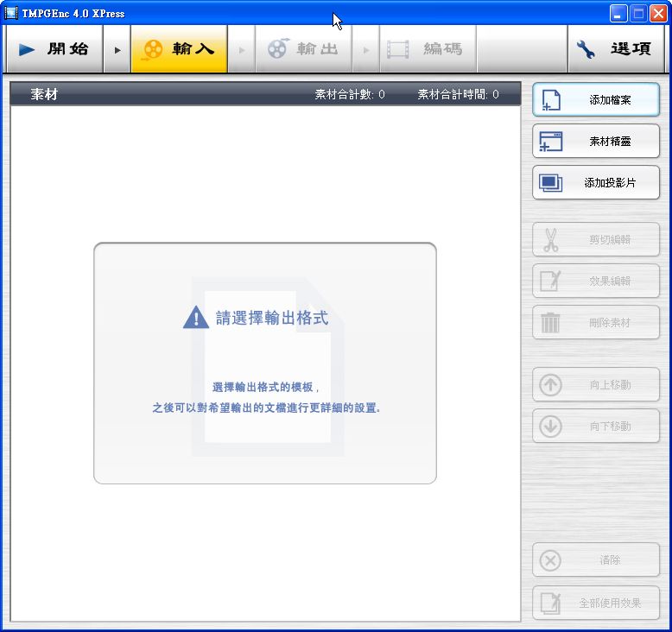Click the arrow between 開始 and 輸入
672x632 pixels.
117,50
